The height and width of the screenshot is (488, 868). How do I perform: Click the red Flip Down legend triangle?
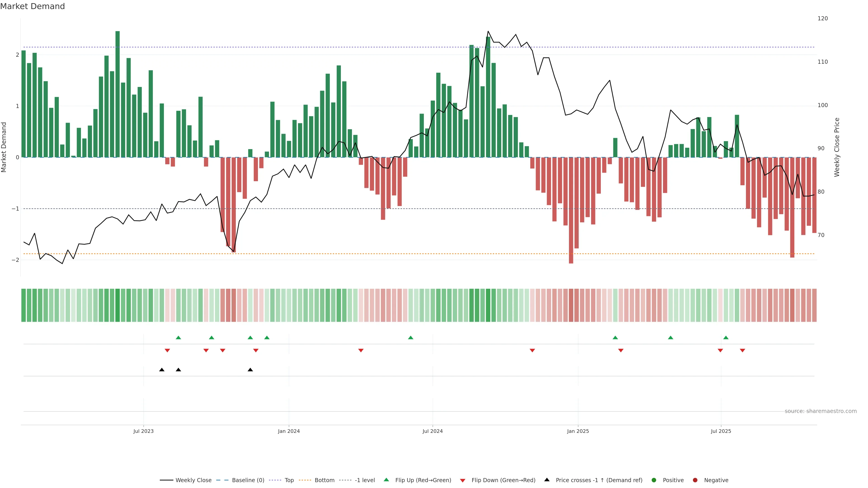tap(463, 481)
